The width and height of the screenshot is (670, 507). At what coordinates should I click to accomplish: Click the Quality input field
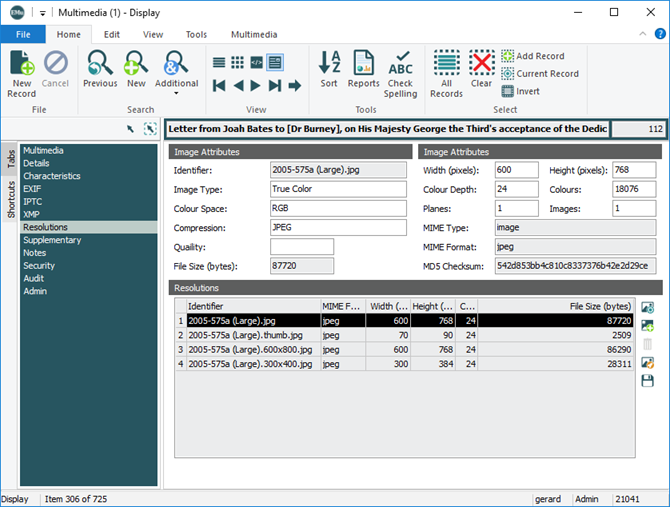click(x=301, y=247)
